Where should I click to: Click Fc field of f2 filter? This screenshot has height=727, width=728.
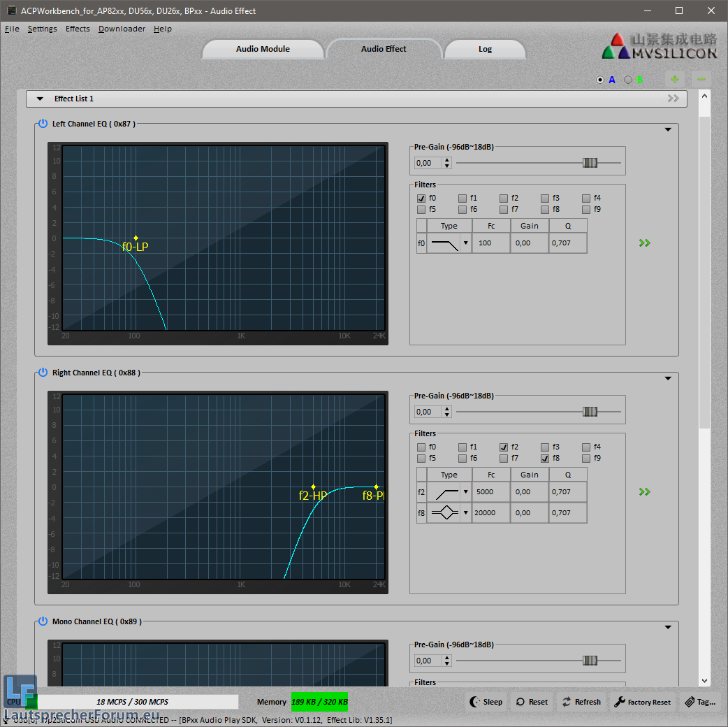[x=490, y=492]
